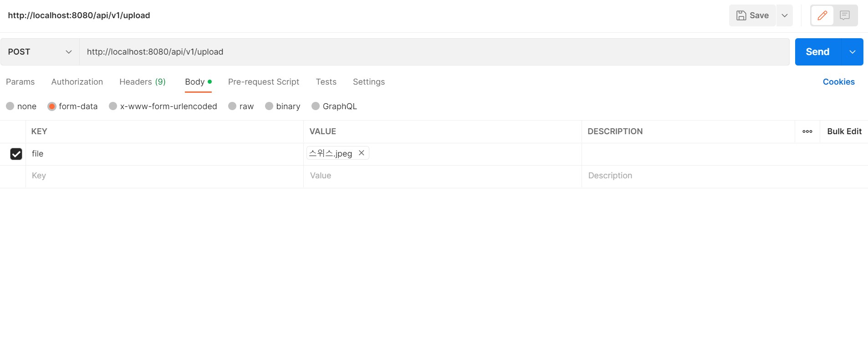Click the file row description cell
Image resolution: width=868 pixels, height=358 pixels.
tap(725, 154)
